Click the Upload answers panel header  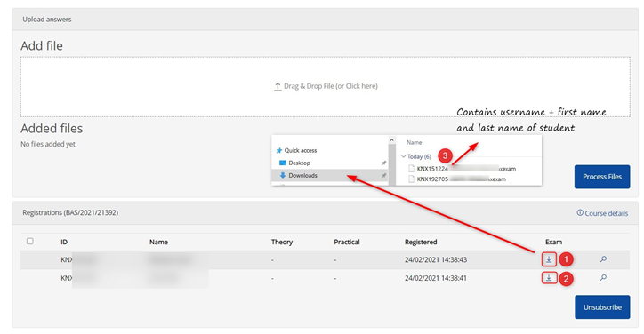(326, 20)
